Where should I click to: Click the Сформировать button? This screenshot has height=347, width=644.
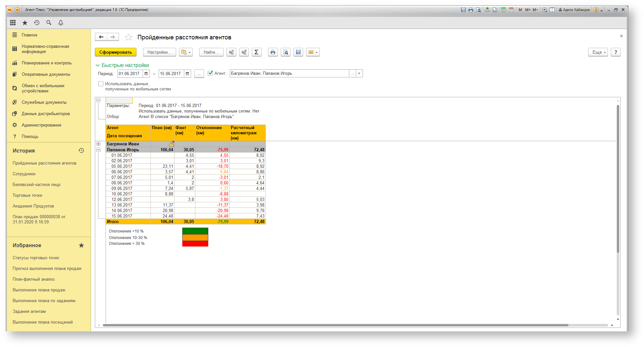(x=116, y=52)
